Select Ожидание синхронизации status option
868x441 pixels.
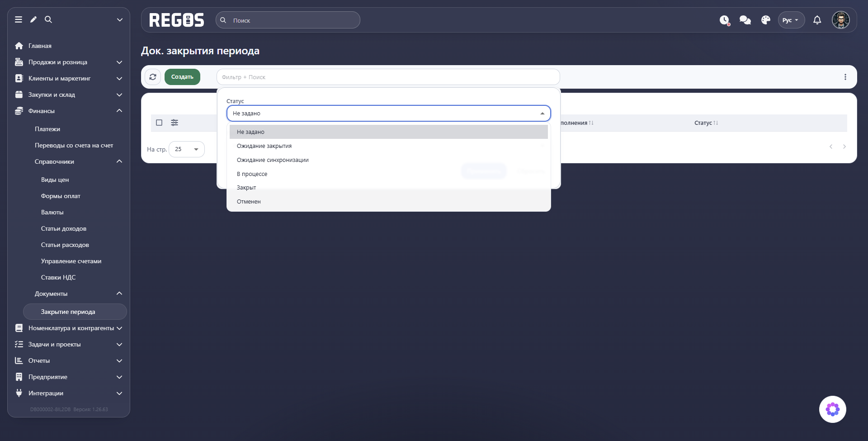389,160
